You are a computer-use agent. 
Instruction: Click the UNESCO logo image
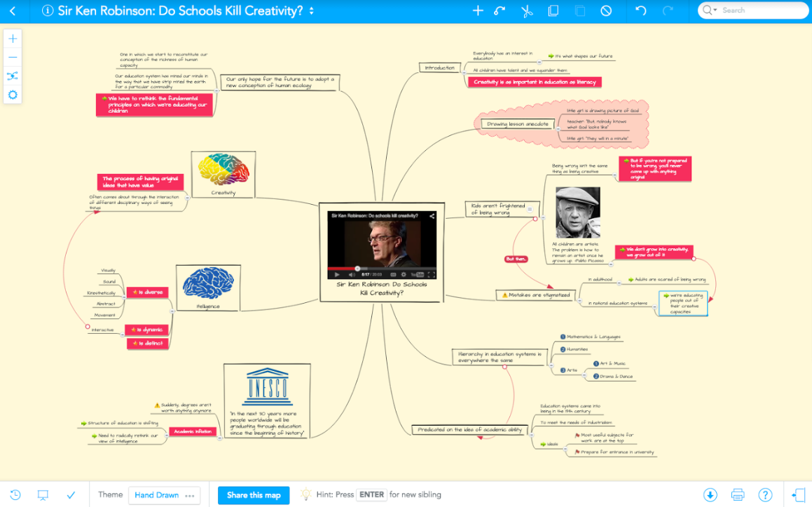pos(267,387)
